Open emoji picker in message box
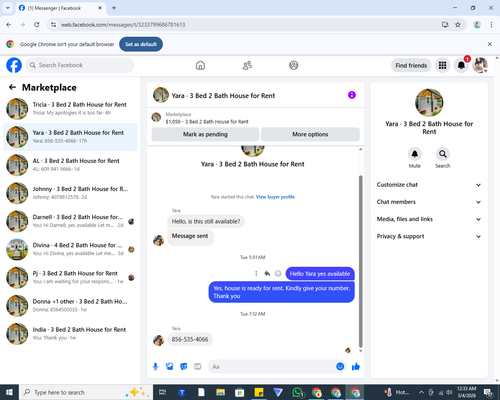 340,366
